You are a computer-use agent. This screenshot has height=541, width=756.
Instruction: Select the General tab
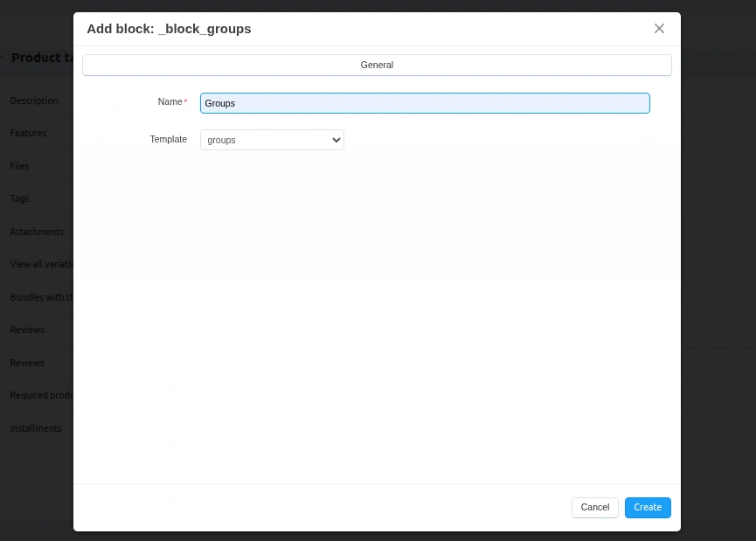coord(377,65)
